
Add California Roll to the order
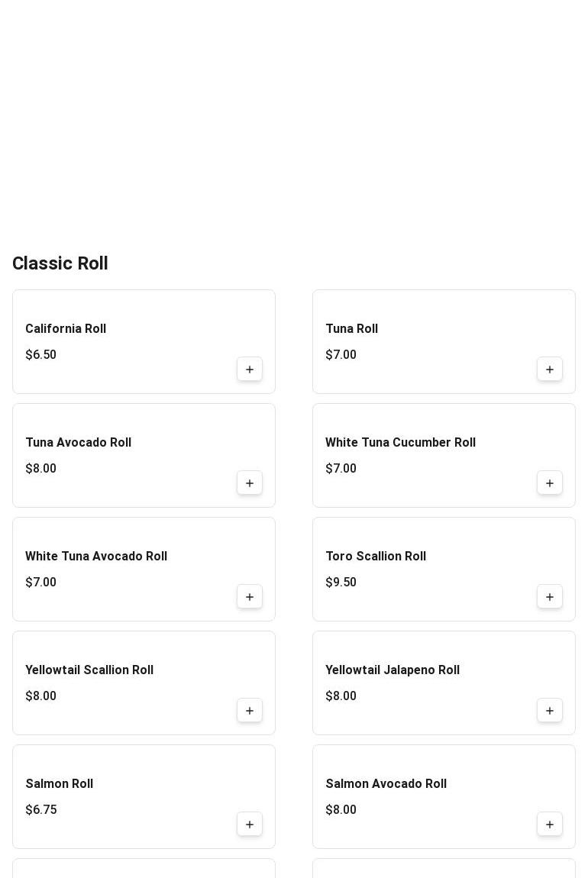click(250, 370)
